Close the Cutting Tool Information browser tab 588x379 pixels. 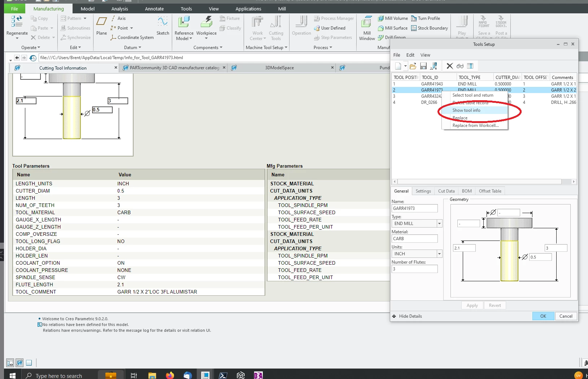pyautogui.click(x=116, y=67)
